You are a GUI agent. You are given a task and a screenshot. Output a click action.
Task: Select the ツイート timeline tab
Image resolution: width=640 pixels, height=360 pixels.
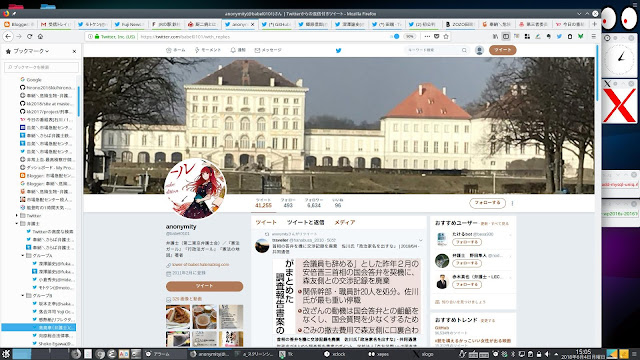point(266,222)
